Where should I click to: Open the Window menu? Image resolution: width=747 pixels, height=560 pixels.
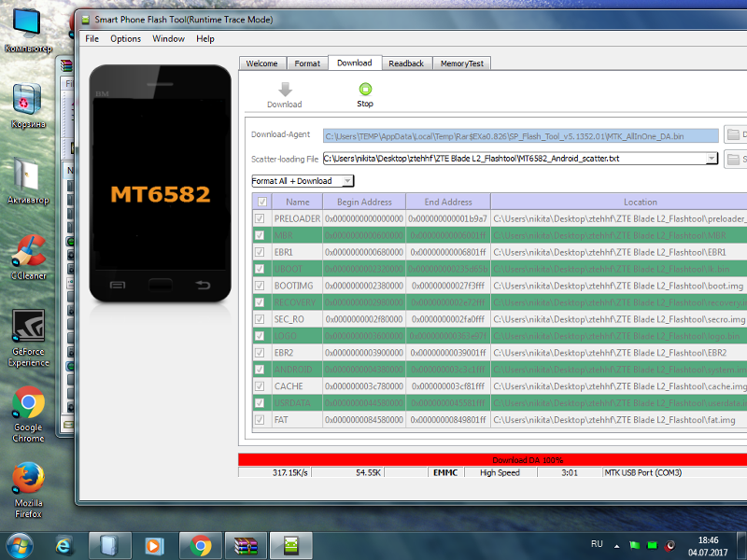[x=169, y=38]
